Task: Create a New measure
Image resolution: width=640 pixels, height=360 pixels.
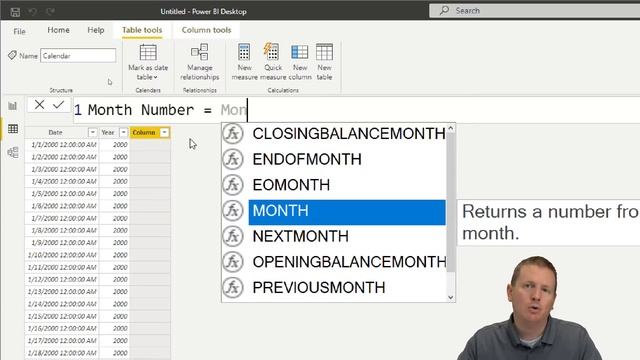Action: (244, 62)
